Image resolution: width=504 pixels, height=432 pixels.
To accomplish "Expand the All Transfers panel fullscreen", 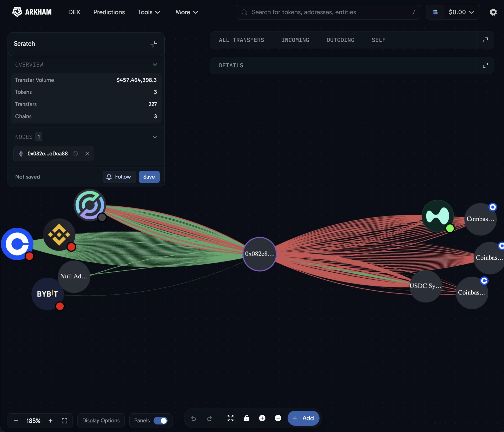I will click(x=485, y=40).
